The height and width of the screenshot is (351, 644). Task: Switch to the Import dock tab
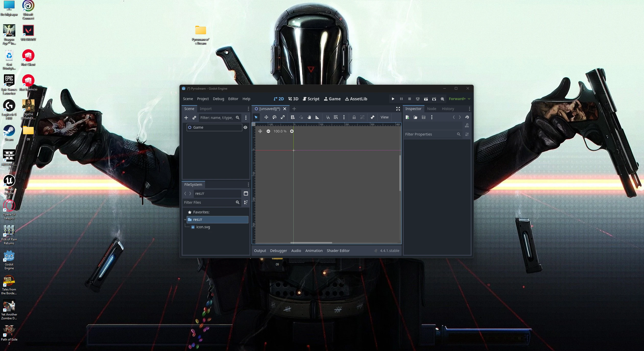click(x=206, y=109)
